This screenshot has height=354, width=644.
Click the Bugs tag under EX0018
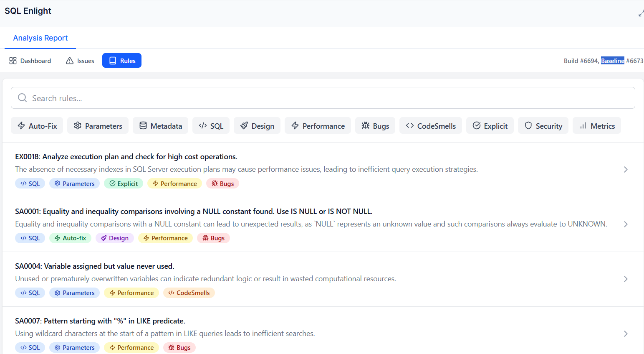[x=222, y=183]
